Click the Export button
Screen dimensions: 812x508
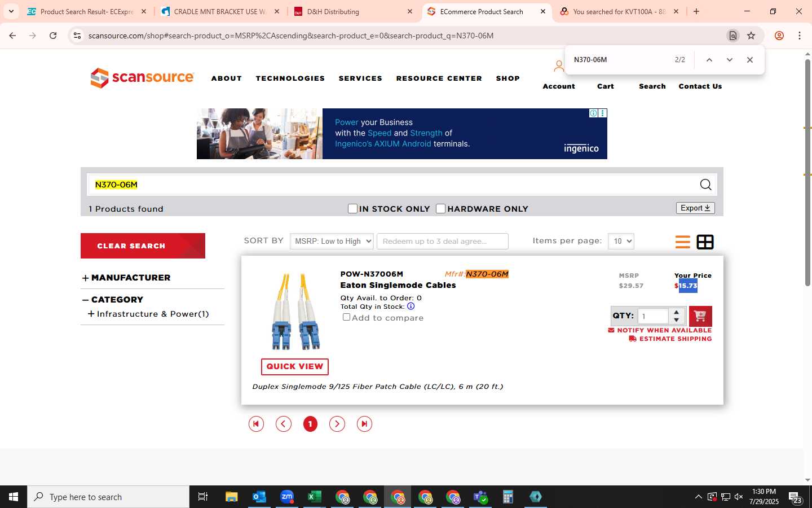click(695, 208)
